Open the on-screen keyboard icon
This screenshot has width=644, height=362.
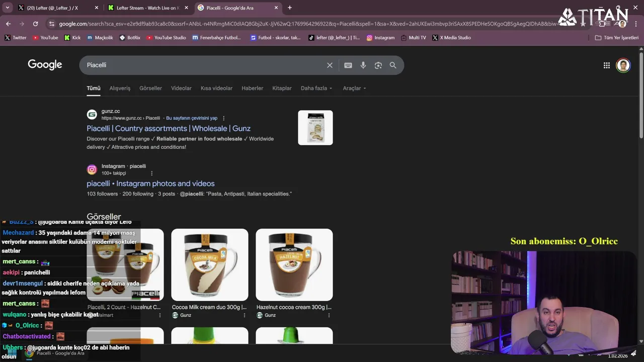348,65
